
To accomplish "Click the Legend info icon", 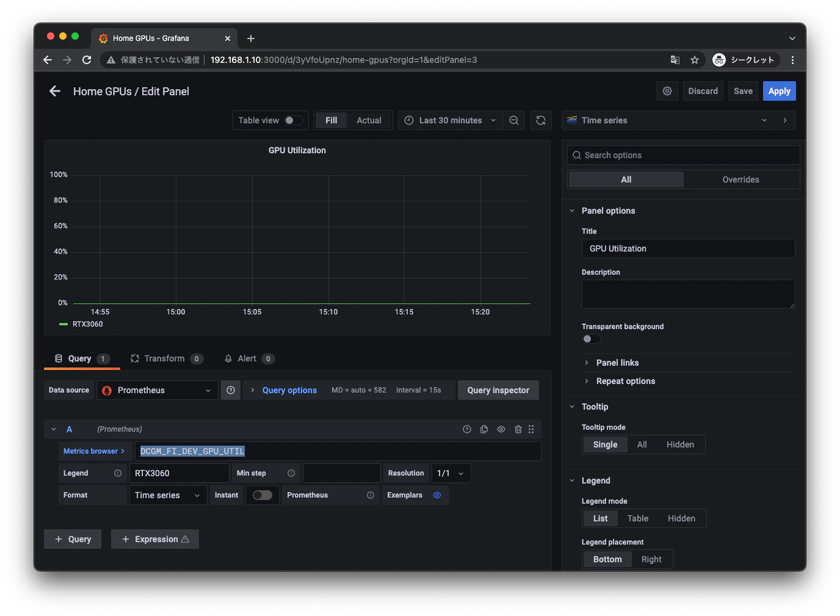I will [x=118, y=473].
